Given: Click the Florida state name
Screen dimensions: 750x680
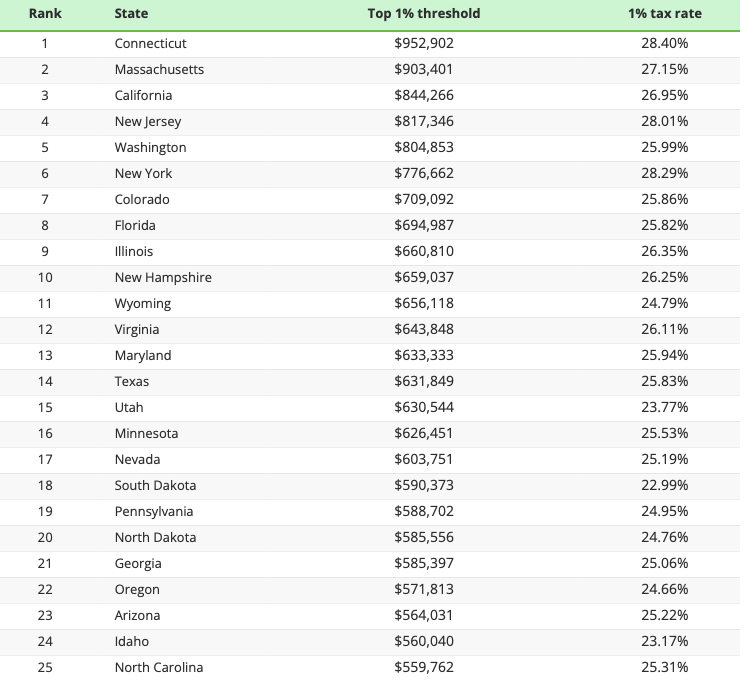Looking at the screenshot, I should coord(135,226).
